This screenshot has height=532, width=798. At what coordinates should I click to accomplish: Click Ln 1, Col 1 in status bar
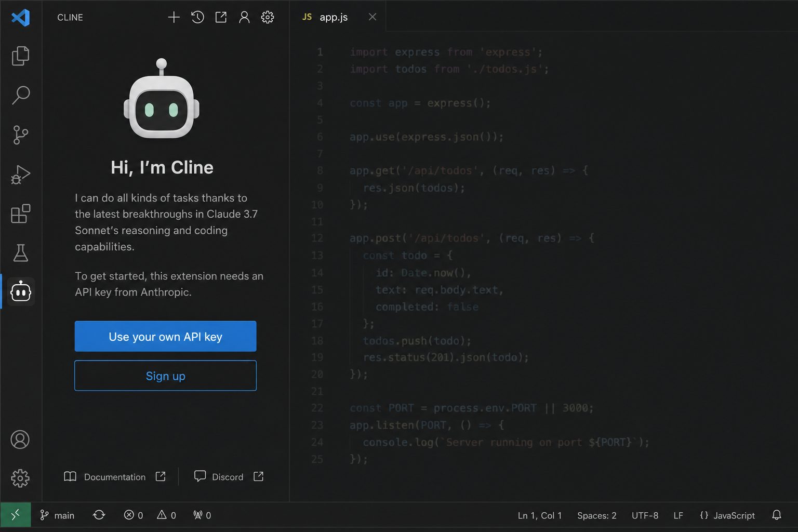(540, 515)
